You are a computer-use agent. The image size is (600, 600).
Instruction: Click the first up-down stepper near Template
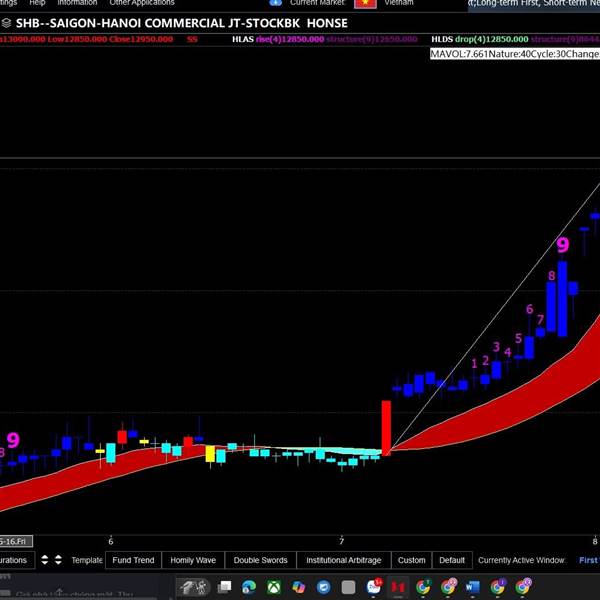(45, 560)
